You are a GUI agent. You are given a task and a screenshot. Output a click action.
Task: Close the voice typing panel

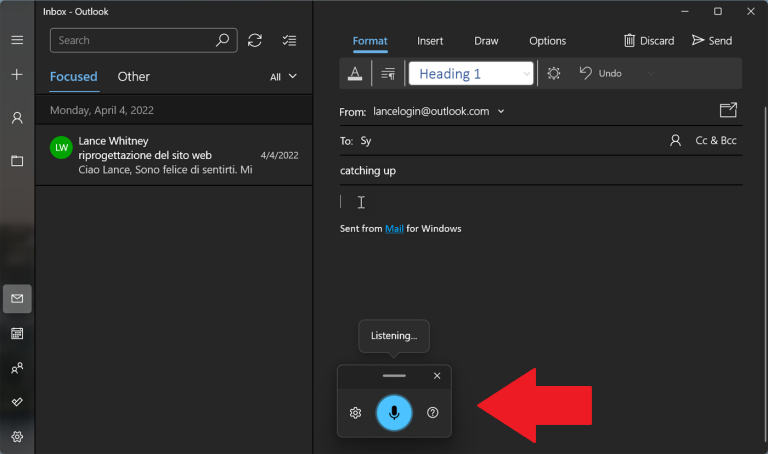[x=437, y=376]
